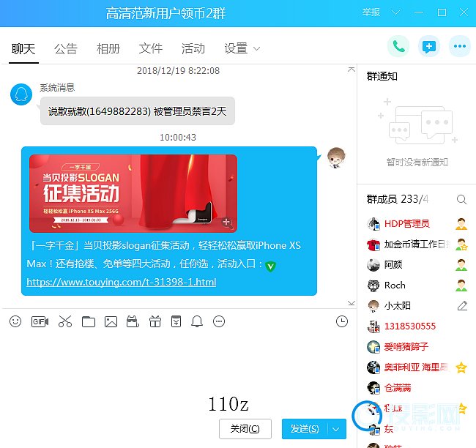476x448 pixels.
Task: Click the badge icon beside 阿颜
Action: (x=461, y=265)
